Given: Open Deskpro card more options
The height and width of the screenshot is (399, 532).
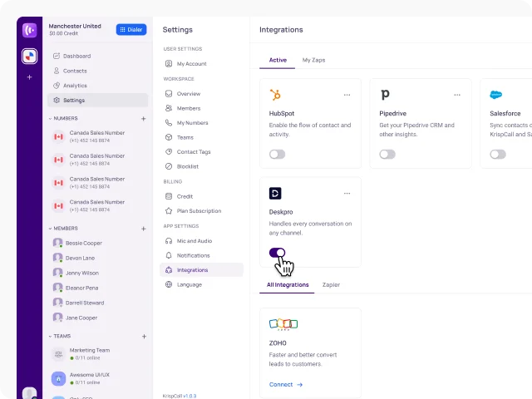Looking at the screenshot, I should pos(347,194).
